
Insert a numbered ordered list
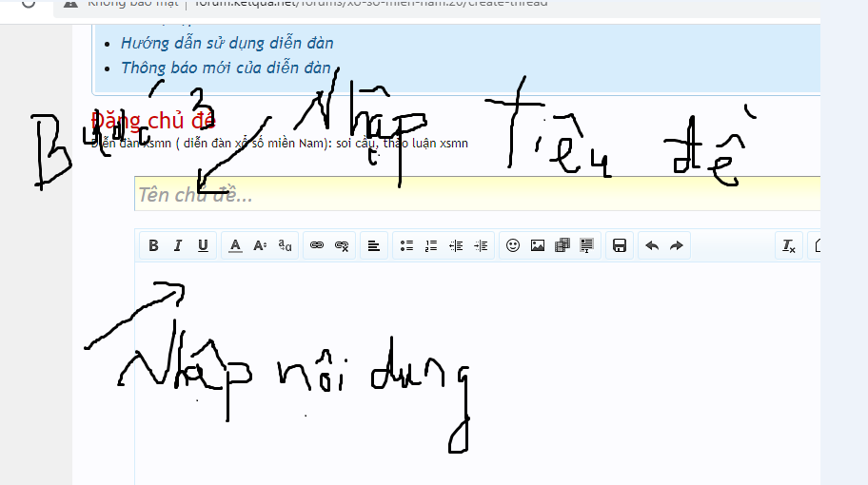pyautogui.click(x=431, y=246)
